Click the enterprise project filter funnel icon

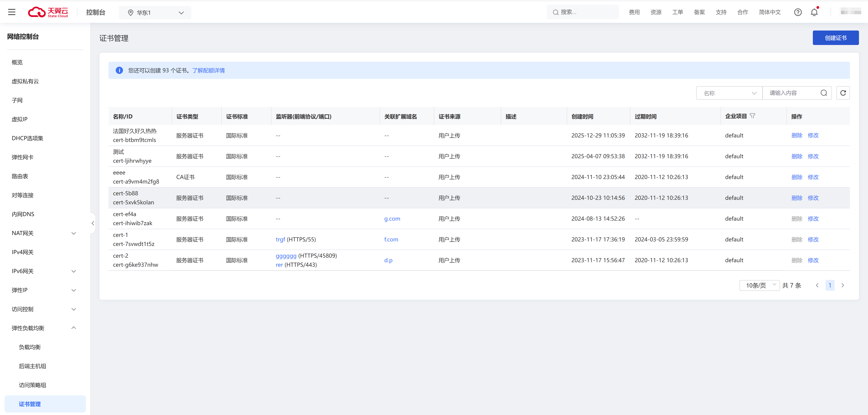[752, 116]
